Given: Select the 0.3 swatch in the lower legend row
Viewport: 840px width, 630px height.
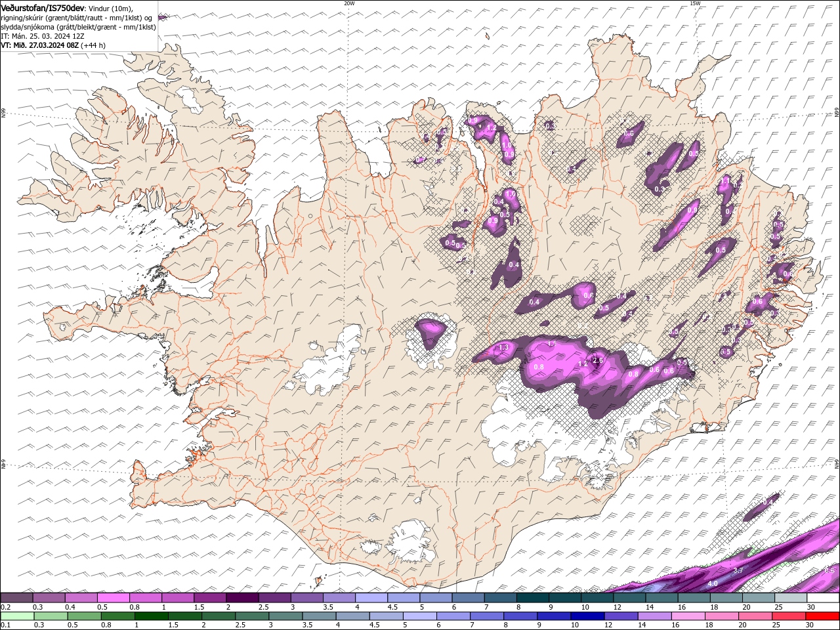Looking at the screenshot, I should tap(51, 616).
